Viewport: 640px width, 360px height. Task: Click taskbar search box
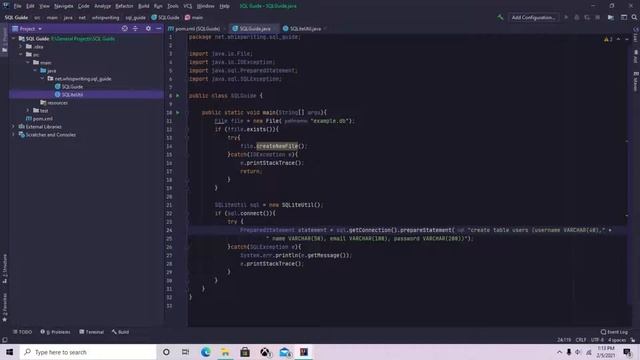(x=88, y=352)
